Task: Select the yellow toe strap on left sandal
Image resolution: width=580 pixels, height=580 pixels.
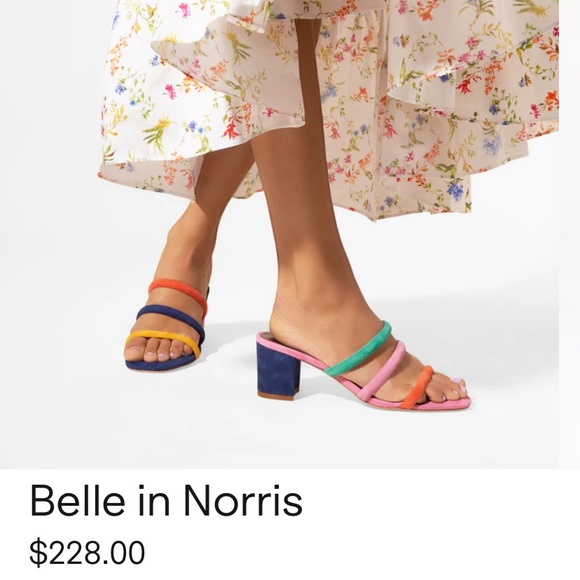Action: click(x=163, y=342)
